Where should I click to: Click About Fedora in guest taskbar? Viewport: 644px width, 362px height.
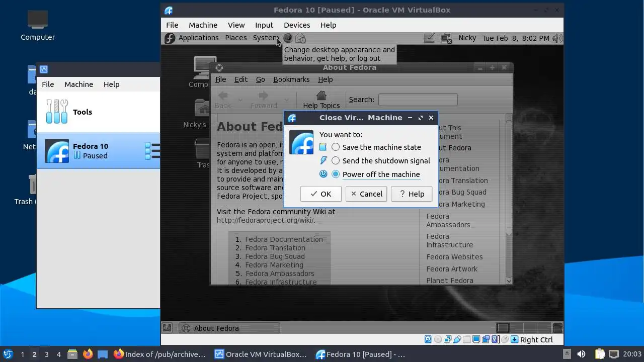coord(229,328)
